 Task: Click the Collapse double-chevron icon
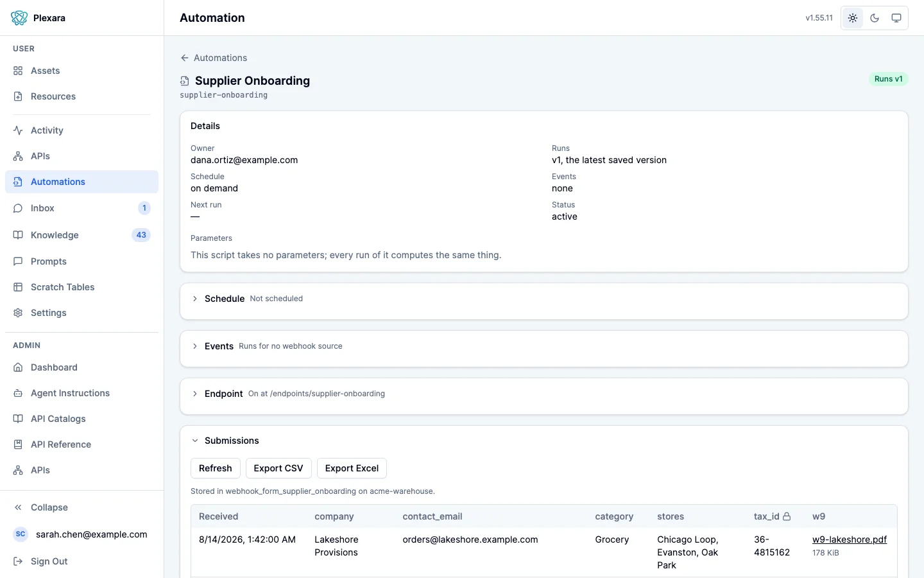tap(18, 507)
